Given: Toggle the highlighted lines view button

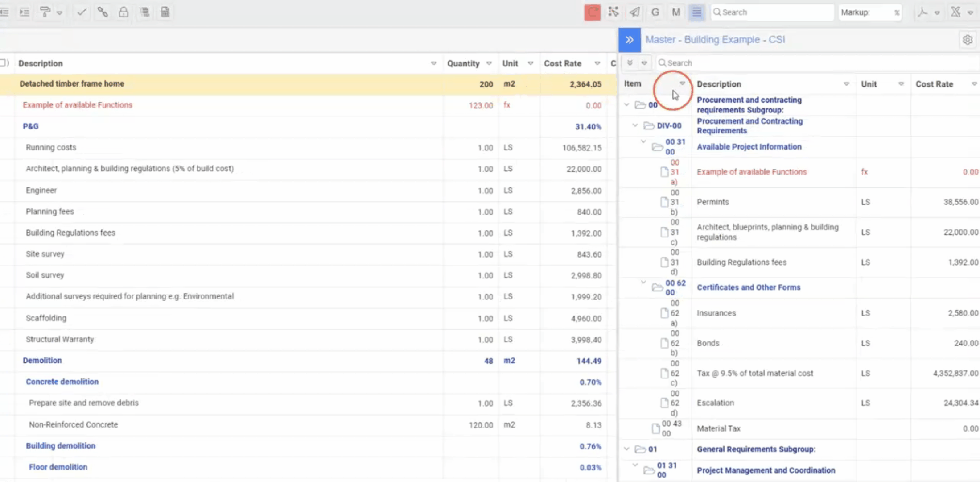Looking at the screenshot, I should pyautogui.click(x=696, y=12).
